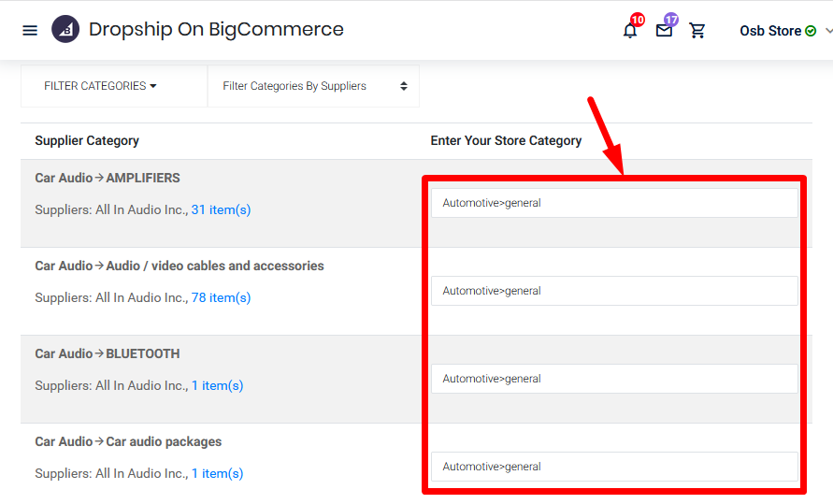Open the 31 item(s) link for AMPLIFIERS
This screenshot has width=833, height=504.
(x=221, y=209)
